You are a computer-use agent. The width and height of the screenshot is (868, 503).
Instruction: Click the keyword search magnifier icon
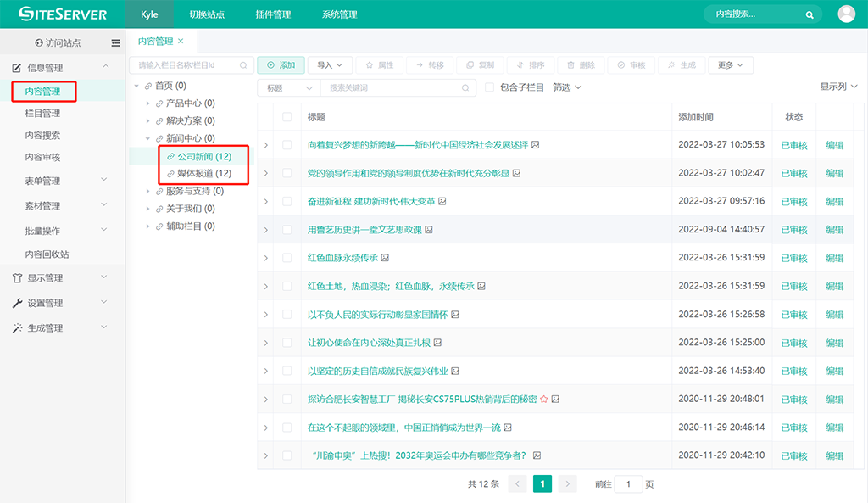tap(465, 87)
